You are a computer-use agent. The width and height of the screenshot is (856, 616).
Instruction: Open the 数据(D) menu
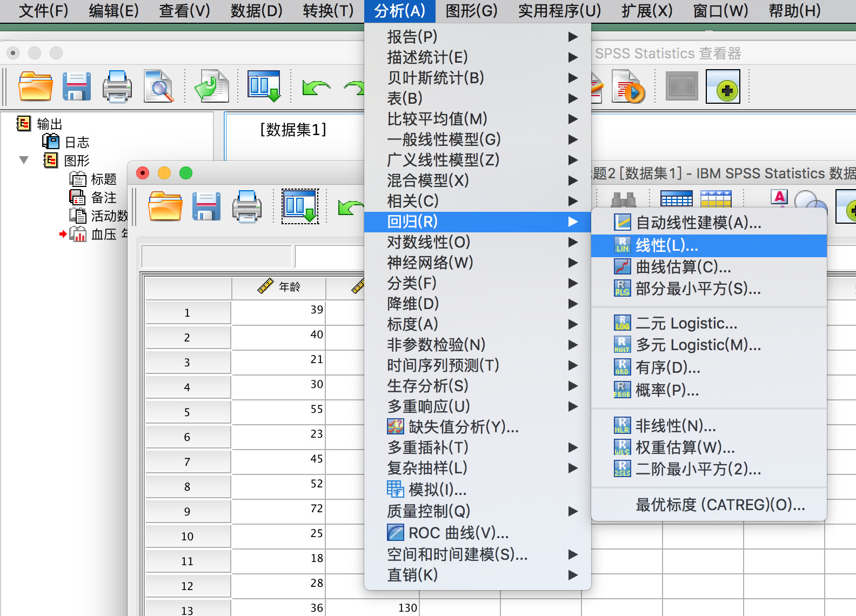pyautogui.click(x=256, y=11)
